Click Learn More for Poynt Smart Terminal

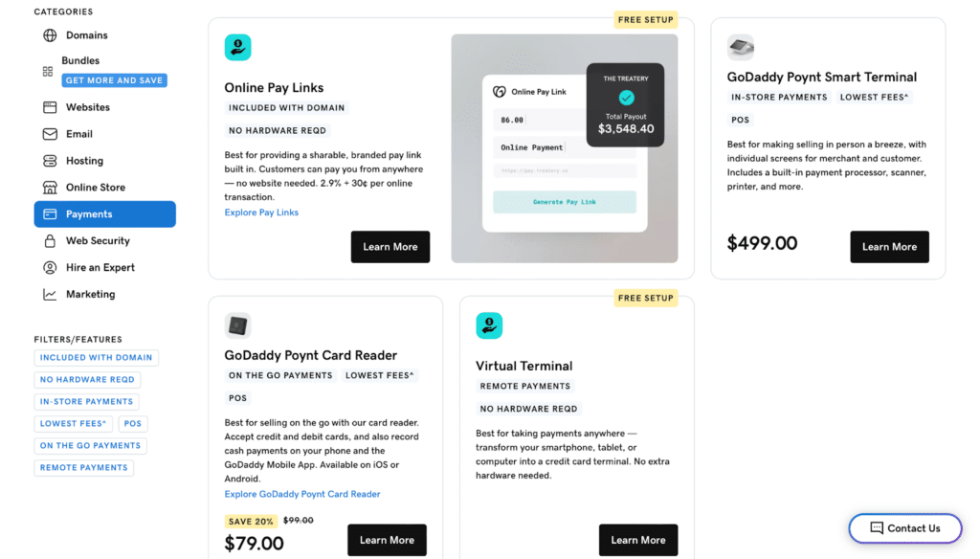889,247
